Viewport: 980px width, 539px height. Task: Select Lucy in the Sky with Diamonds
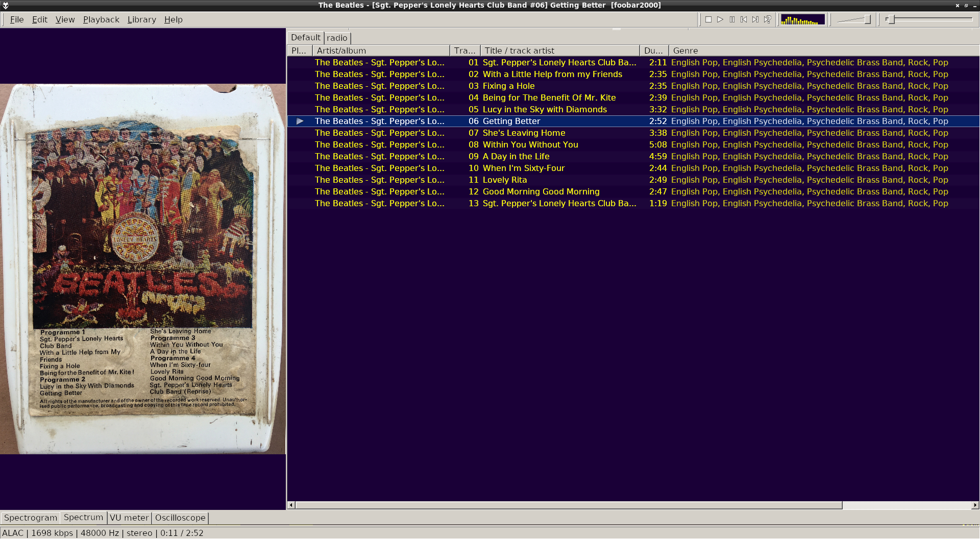(633, 109)
